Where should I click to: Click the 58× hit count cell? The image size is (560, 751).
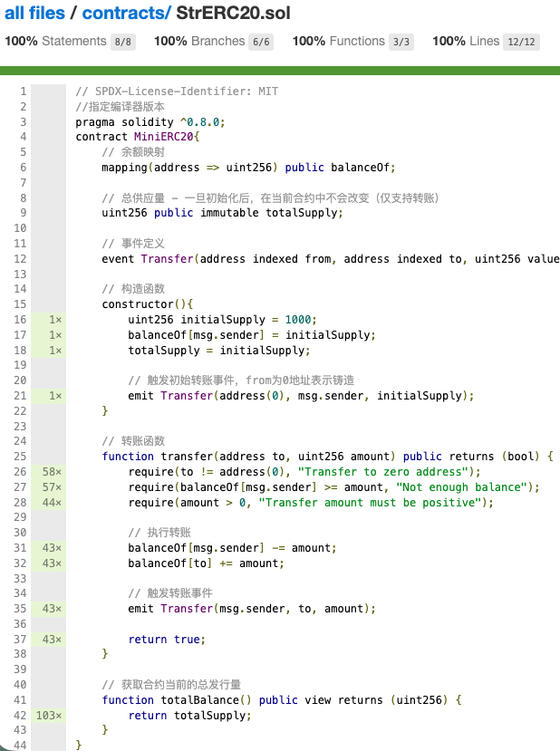(x=51, y=472)
